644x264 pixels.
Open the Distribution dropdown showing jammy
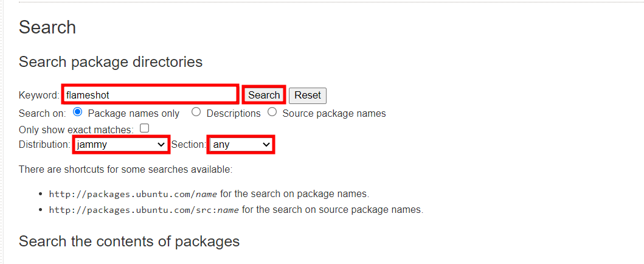[121, 145]
